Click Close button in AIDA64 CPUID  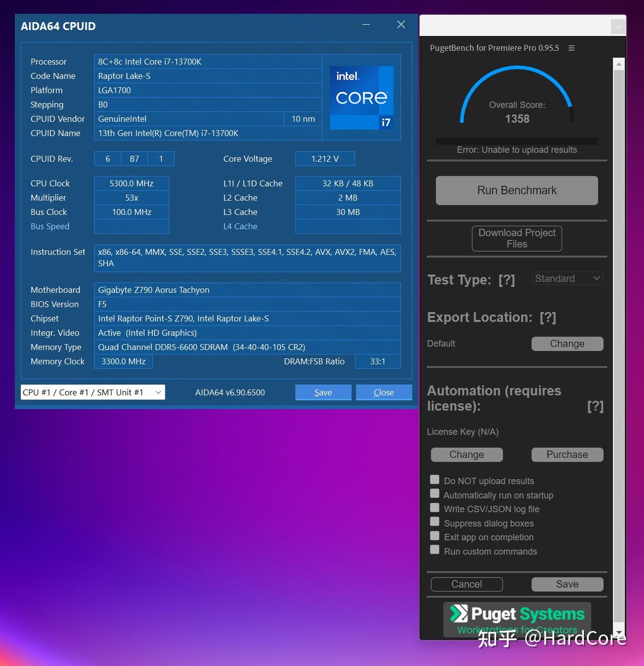pos(384,392)
